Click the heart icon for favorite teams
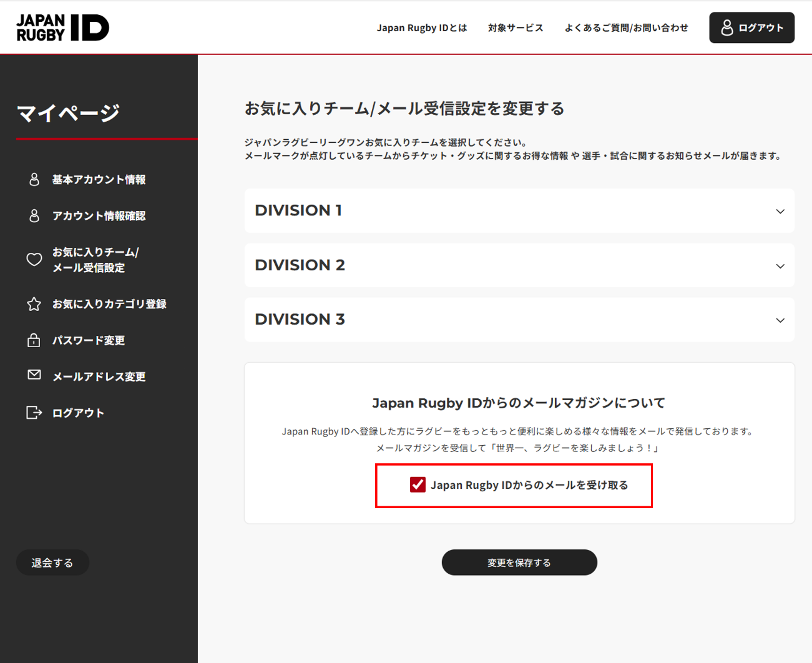 point(34,260)
